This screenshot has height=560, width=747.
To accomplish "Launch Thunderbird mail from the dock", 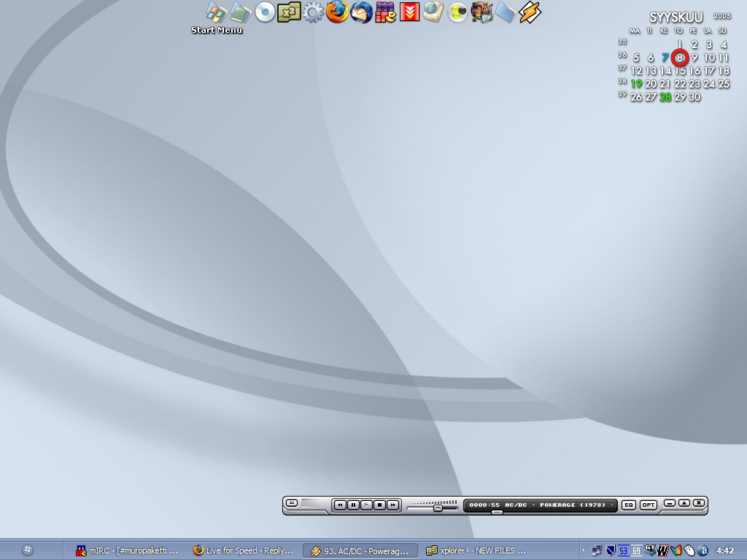I will point(362,12).
